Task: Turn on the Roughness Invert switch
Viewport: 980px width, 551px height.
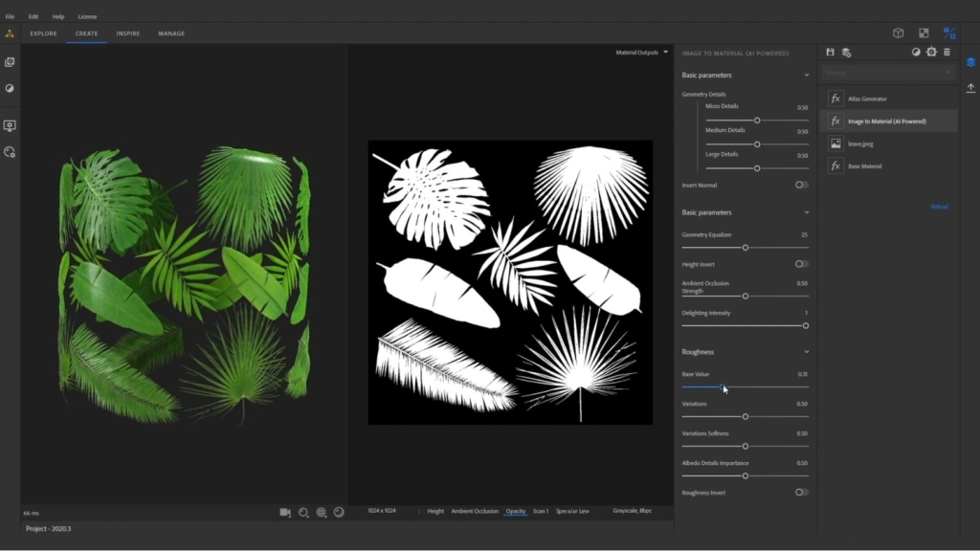Action: pyautogui.click(x=801, y=493)
